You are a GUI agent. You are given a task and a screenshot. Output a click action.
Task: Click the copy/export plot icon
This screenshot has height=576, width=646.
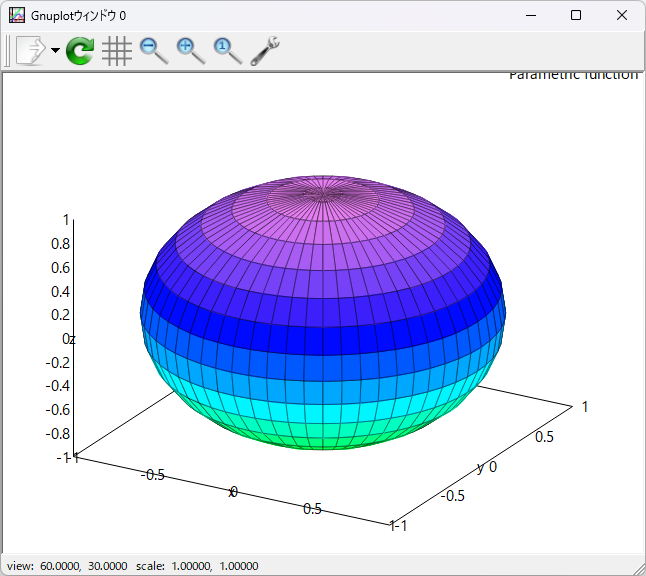tap(31, 50)
